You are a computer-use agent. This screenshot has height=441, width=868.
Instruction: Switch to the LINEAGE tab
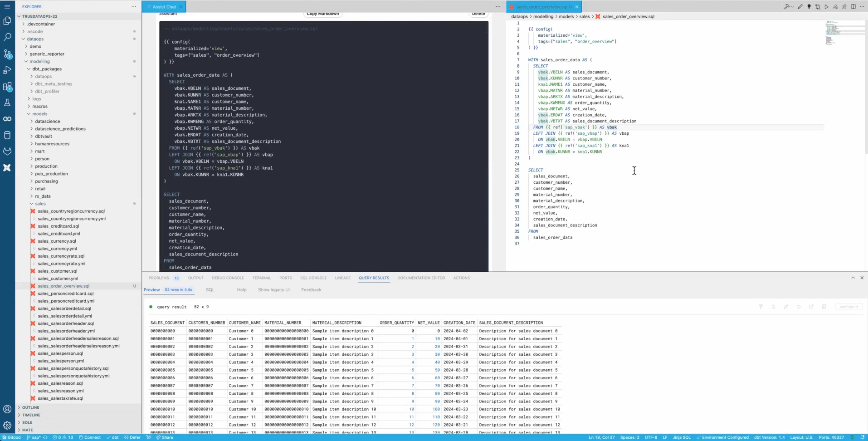343,278
